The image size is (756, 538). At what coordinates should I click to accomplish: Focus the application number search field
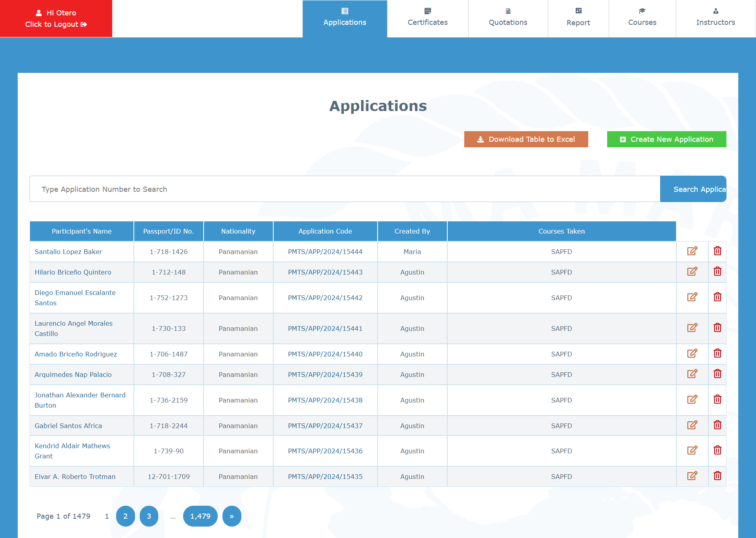tap(345, 189)
